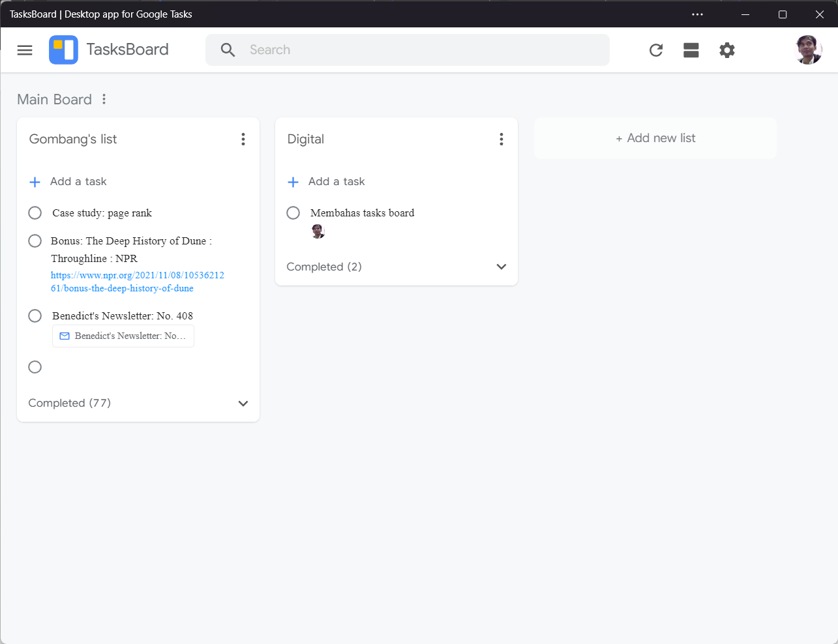The image size is (838, 644).
Task: Maximize the TasksBoard window
Action: pos(783,14)
